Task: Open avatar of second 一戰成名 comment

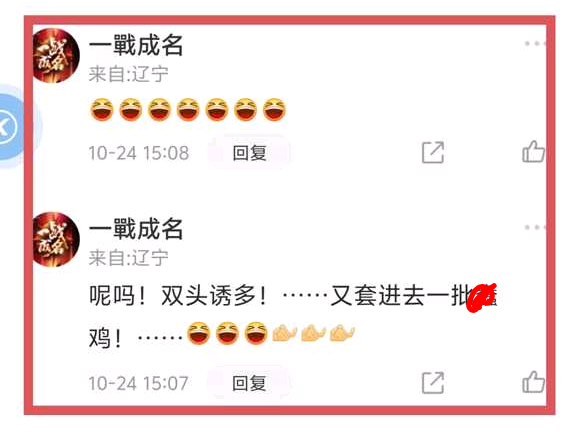Action: (56, 239)
